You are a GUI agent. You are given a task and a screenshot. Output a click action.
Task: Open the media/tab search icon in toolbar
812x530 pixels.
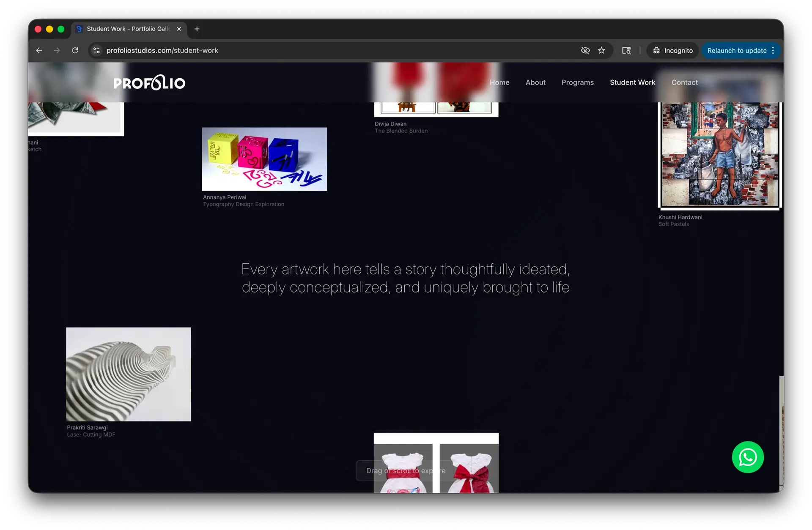coord(626,50)
